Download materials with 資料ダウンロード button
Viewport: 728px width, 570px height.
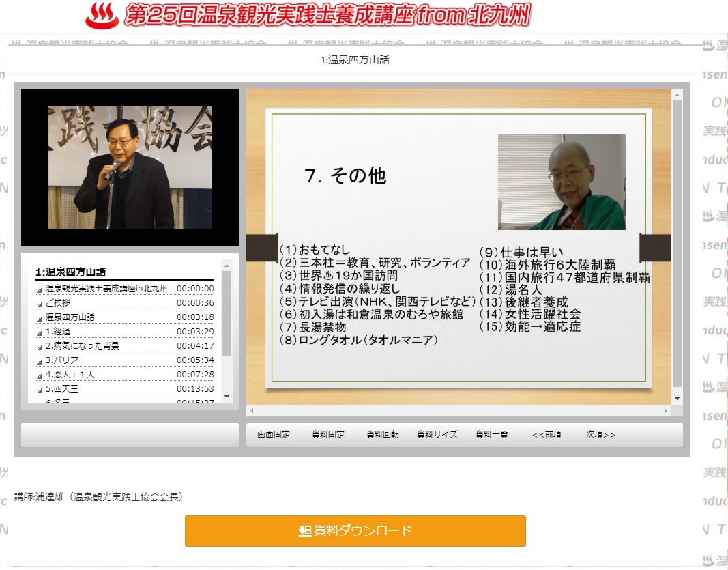(355, 531)
